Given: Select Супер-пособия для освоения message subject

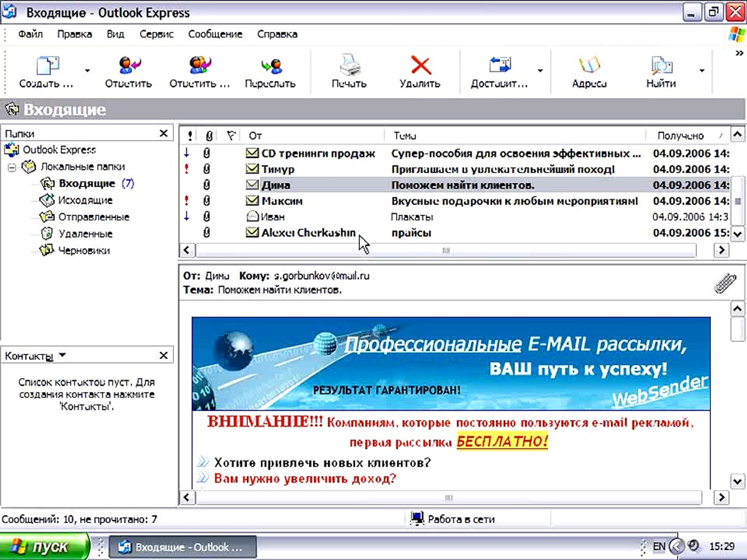Looking at the screenshot, I should coord(516,153).
